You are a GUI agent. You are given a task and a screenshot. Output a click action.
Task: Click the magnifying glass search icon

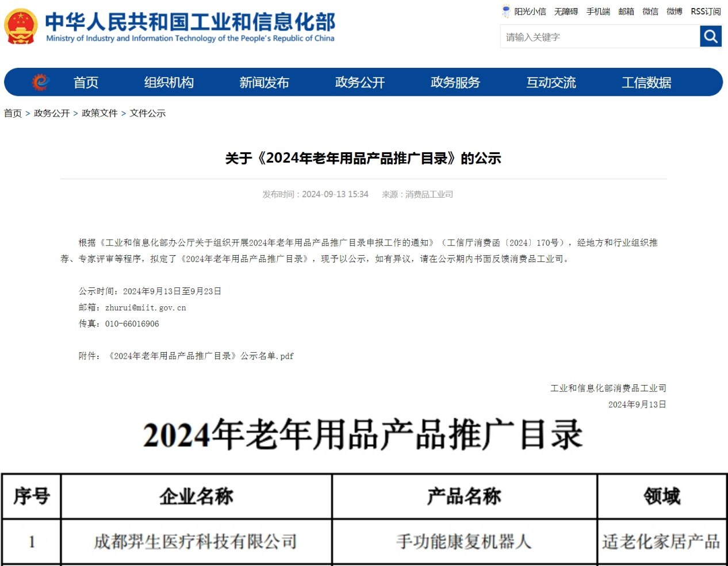coord(711,37)
